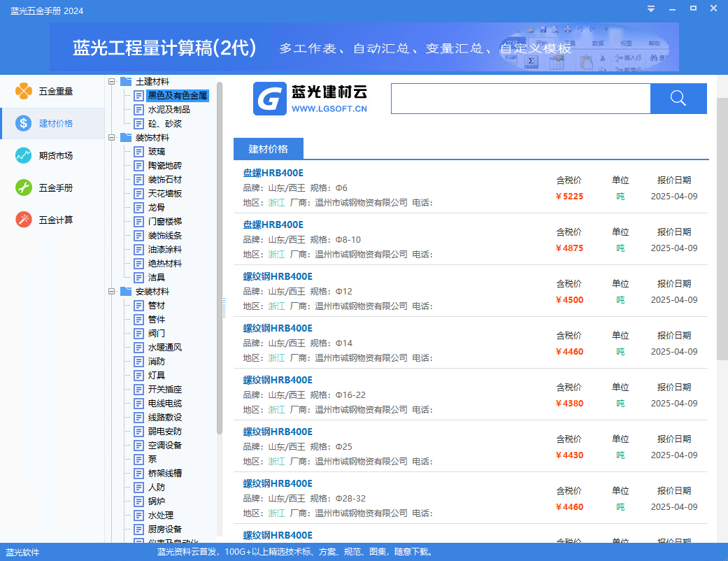
Task: Open the title bar dropdown menu icon
Action: 651,9
